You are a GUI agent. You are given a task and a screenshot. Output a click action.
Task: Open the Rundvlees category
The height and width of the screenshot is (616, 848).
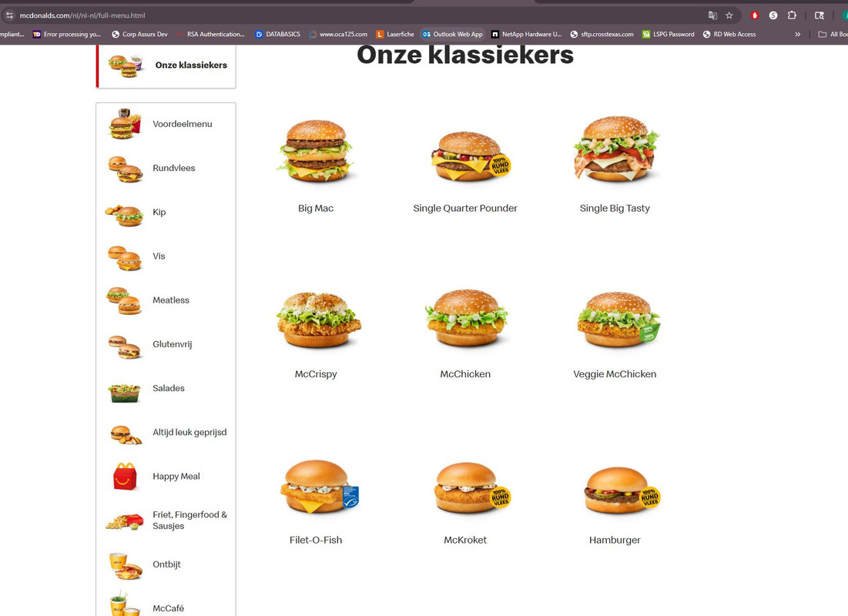[166, 168]
